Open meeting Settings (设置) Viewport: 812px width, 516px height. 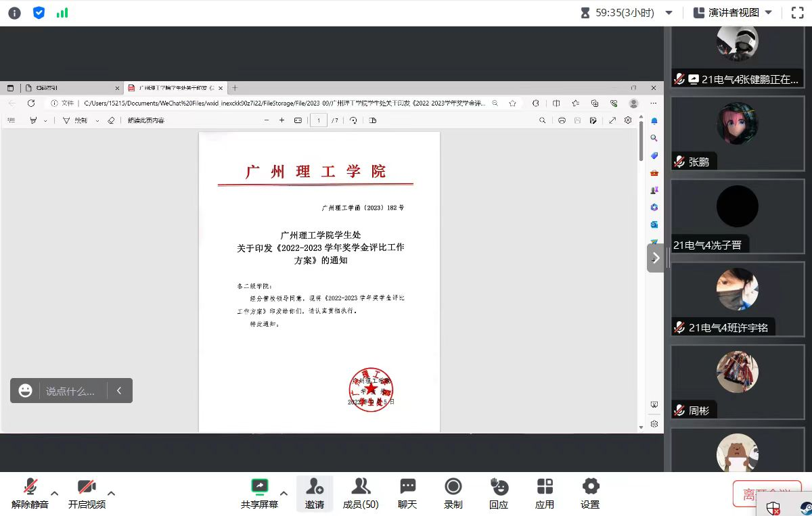click(590, 493)
